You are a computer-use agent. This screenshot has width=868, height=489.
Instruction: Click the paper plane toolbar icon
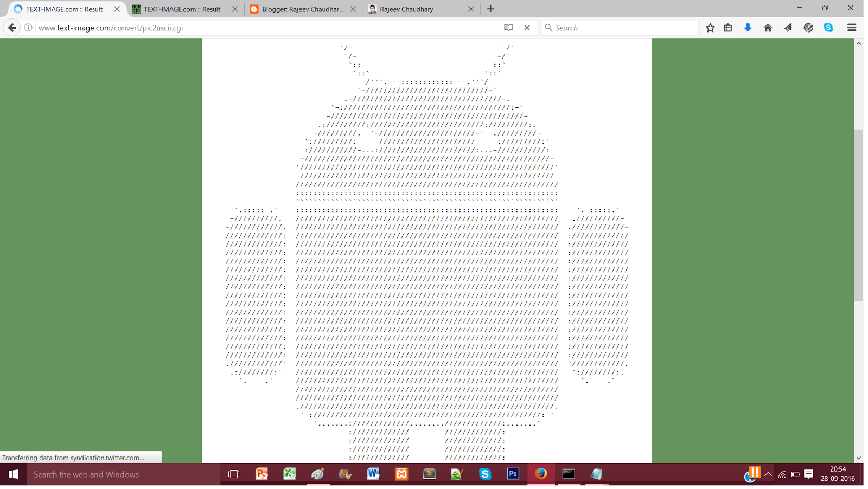(788, 28)
